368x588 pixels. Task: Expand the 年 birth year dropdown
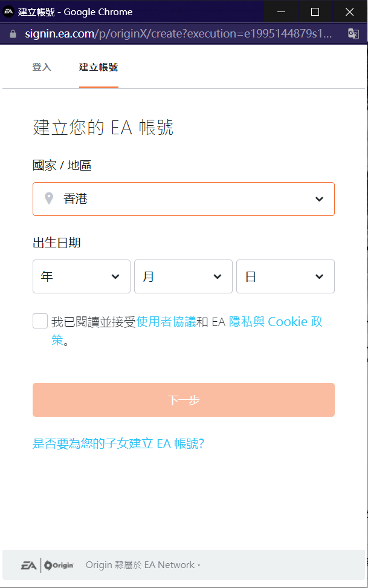click(x=82, y=276)
